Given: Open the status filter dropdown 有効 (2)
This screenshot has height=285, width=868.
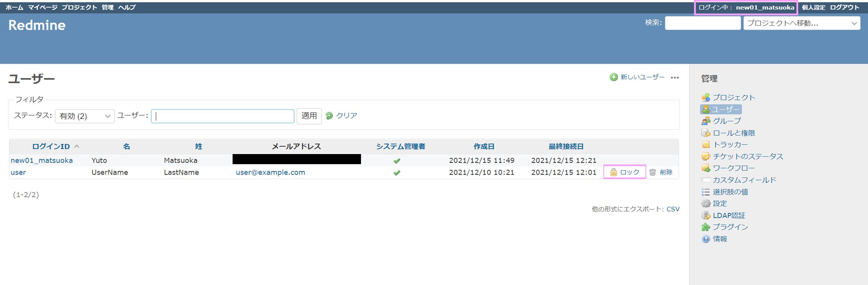Looking at the screenshot, I should pos(85,116).
